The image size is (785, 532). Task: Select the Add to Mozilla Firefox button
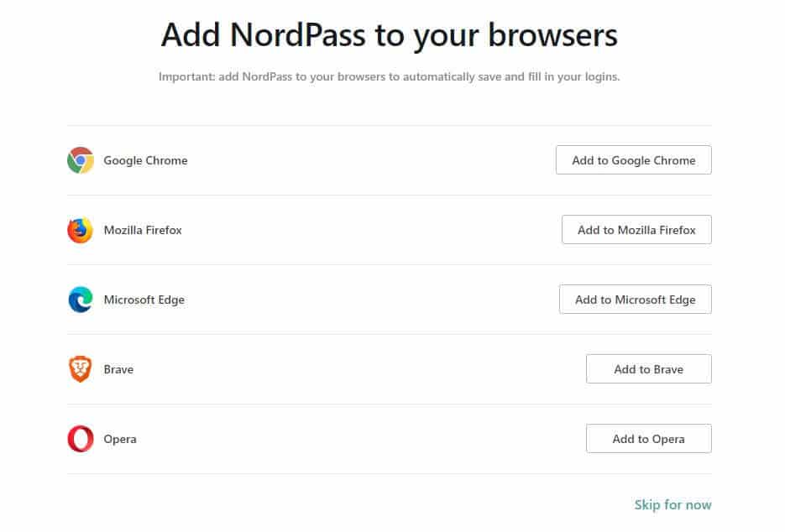(x=636, y=230)
